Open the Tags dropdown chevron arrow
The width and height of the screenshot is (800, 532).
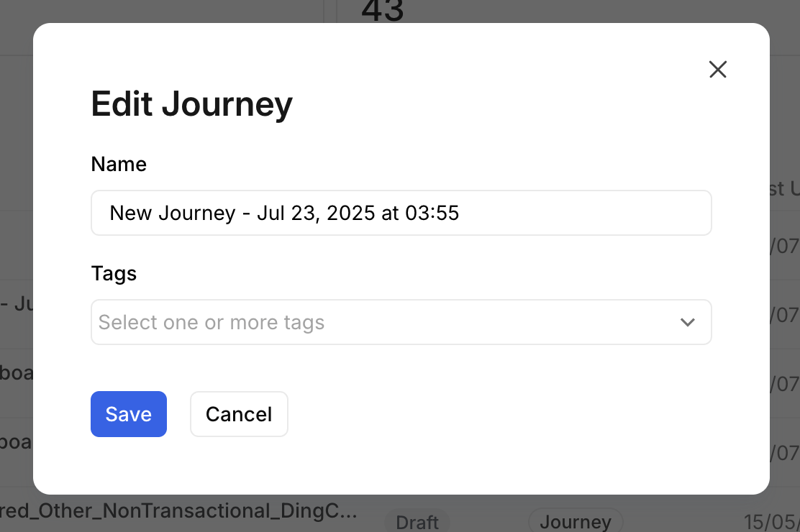tap(688, 322)
